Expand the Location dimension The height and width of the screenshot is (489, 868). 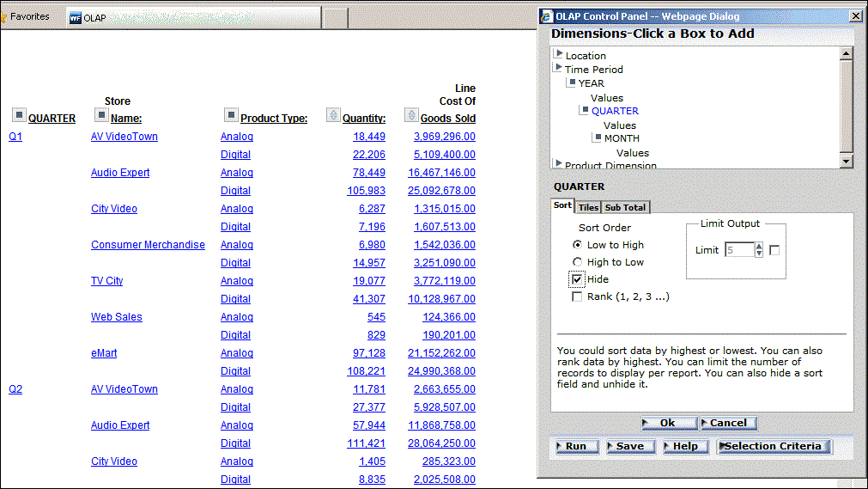[x=559, y=54]
